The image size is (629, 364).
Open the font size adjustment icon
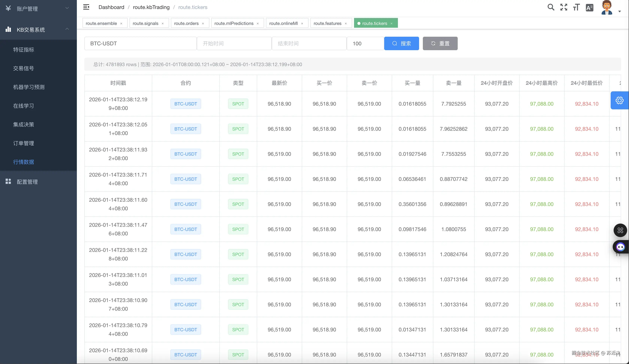576,7
